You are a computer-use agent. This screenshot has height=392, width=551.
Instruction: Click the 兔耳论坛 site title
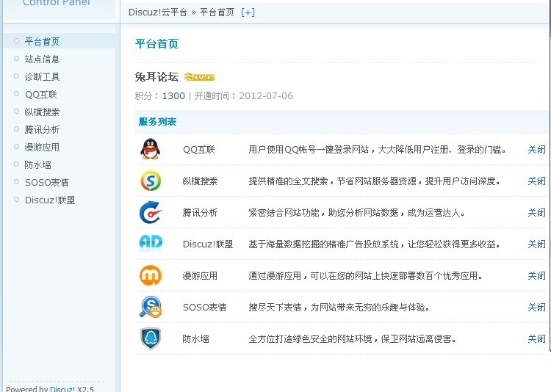click(156, 76)
